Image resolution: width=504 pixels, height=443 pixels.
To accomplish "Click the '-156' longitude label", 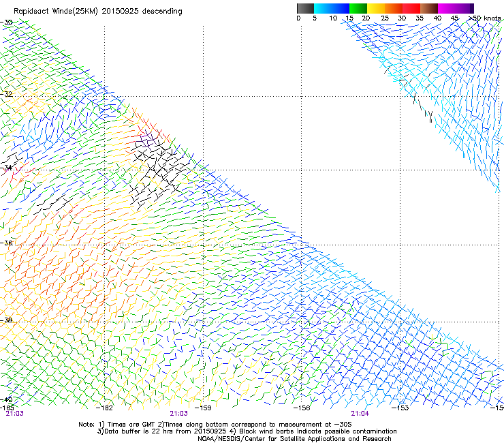I will [302, 408].
